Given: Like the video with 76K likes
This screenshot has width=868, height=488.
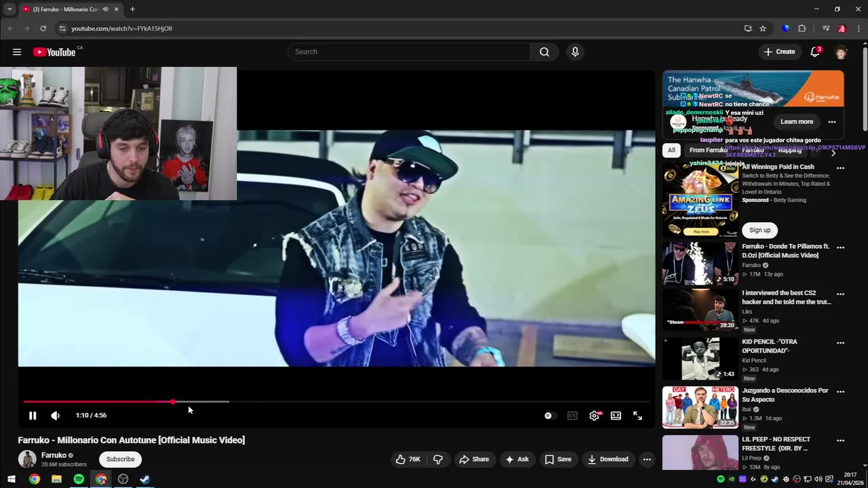Looking at the screenshot, I should click(409, 459).
